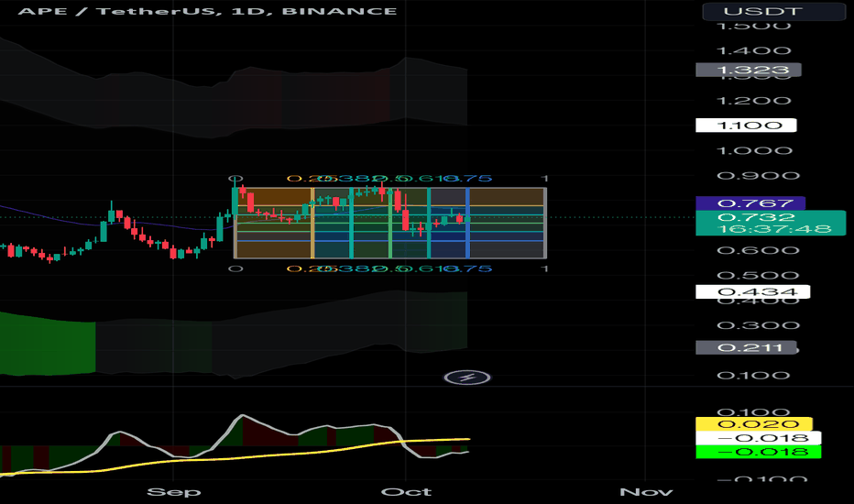Viewport: 854px width, 504px height.
Task: Click the Oct label on time axis
Action: pos(406,492)
